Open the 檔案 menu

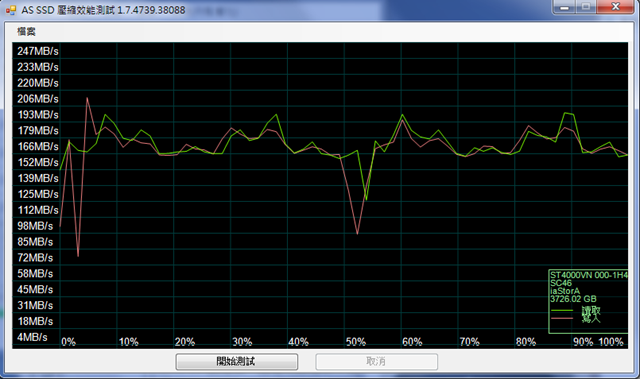point(26,31)
